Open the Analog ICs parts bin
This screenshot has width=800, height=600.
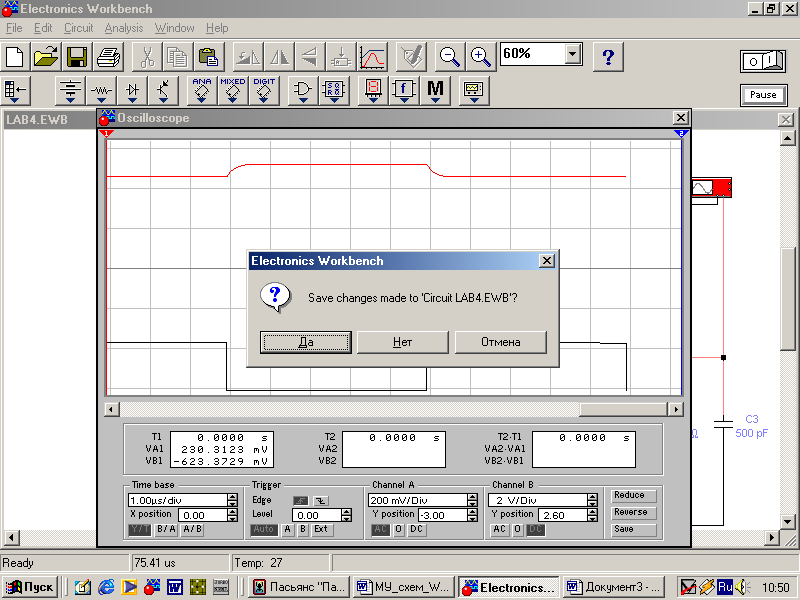[202, 91]
